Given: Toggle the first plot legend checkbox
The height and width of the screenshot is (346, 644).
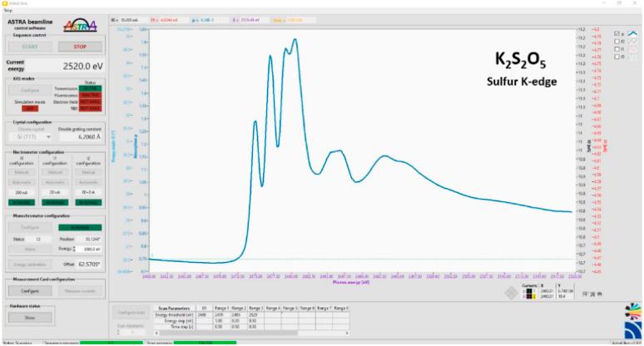Looking at the screenshot, I should point(616,34).
